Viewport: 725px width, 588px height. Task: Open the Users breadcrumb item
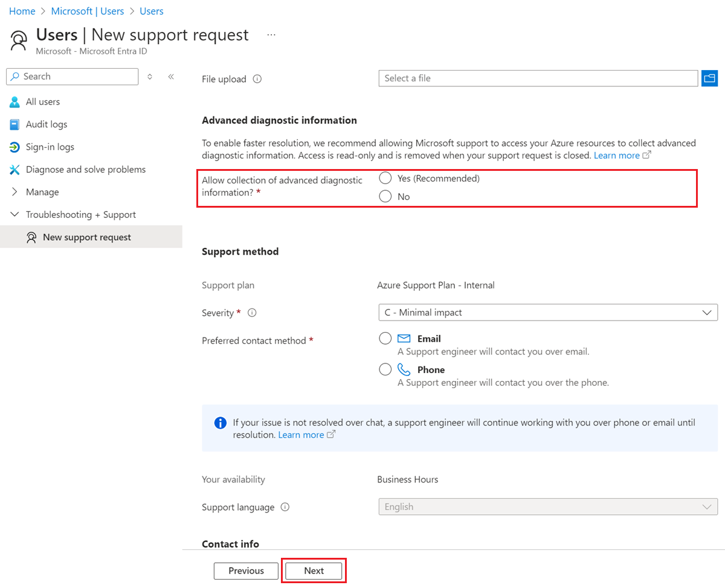pyautogui.click(x=151, y=11)
